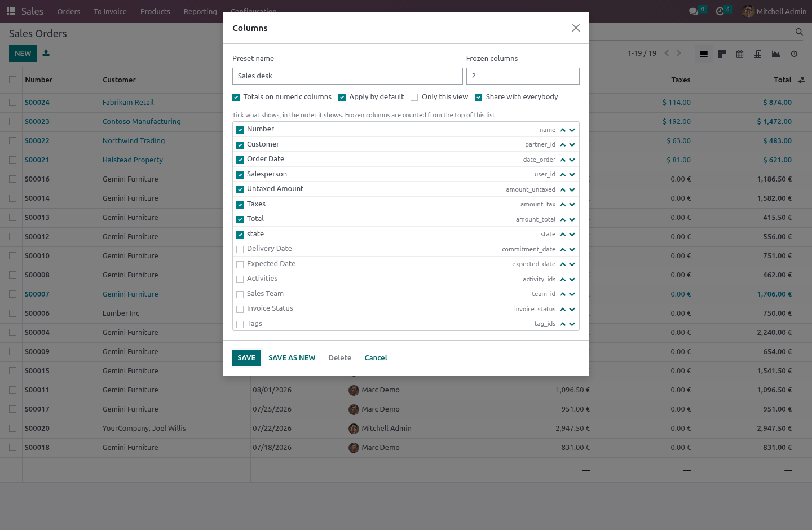The height and width of the screenshot is (530, 812).
Task: Check the Invoice Status column checkbox
Action: 240,309
